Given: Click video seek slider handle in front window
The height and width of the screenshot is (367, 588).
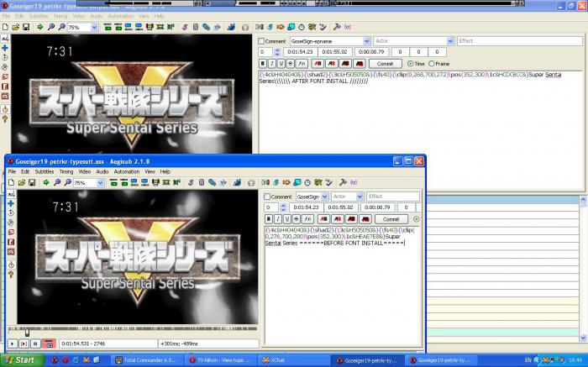Looking at the screenshot, I should 27,333.
